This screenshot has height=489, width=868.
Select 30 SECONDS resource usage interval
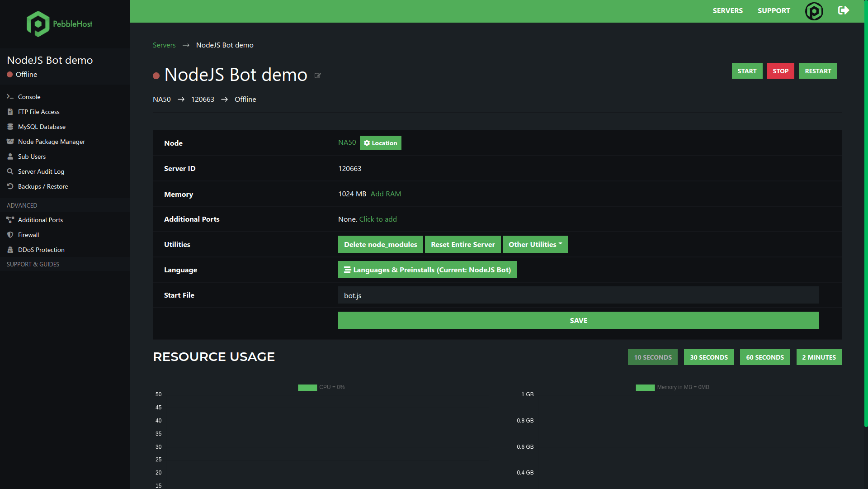pos(709,357)
